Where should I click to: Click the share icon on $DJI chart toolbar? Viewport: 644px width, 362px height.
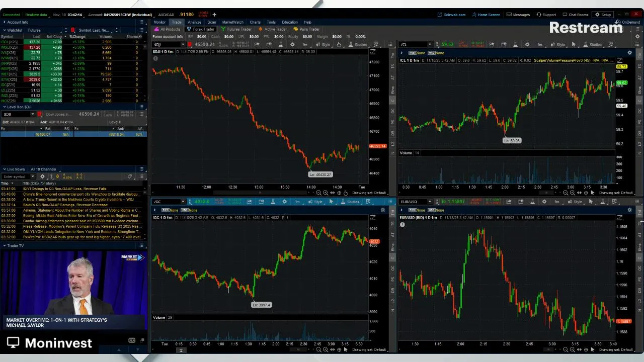tap(257, 44)
